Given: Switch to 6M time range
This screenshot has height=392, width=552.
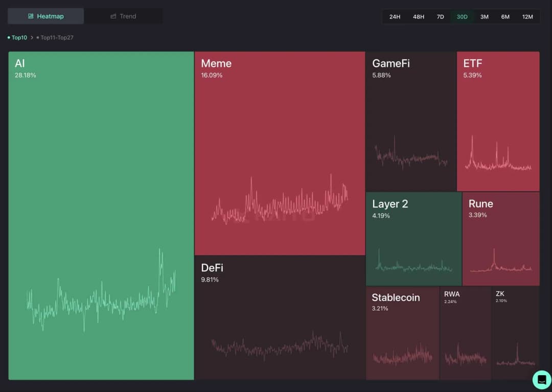Looking at the screenshot, I should click(505, 17).
